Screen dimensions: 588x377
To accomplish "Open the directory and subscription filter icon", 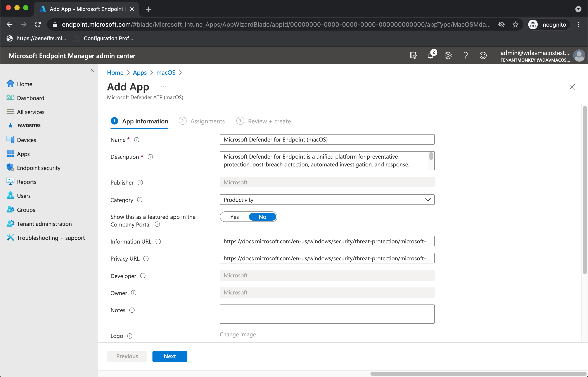I will [x=413, y=55].
